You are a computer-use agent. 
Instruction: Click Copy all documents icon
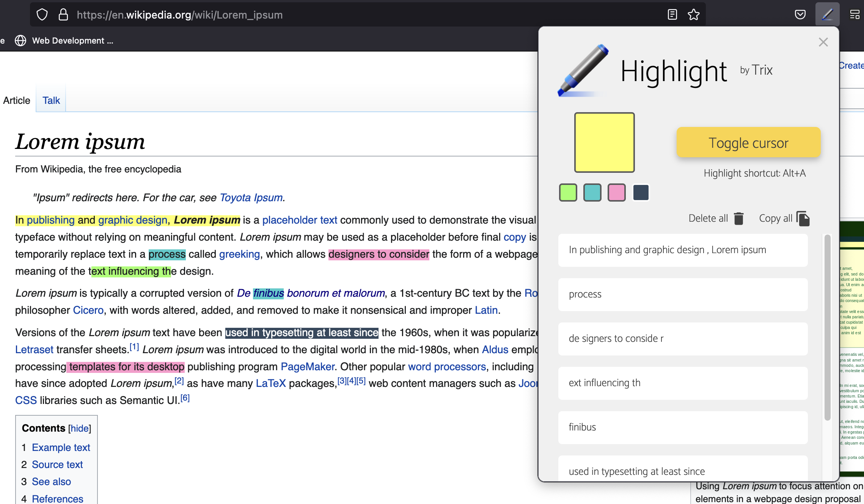803,219
